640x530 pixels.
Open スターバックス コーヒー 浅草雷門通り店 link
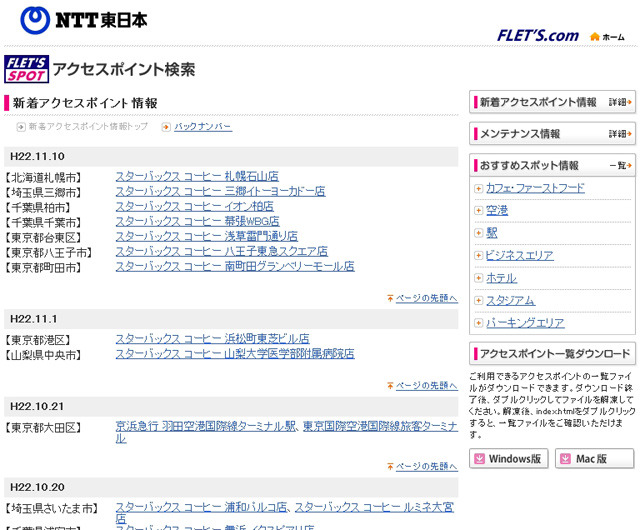(x=207, y=236)
